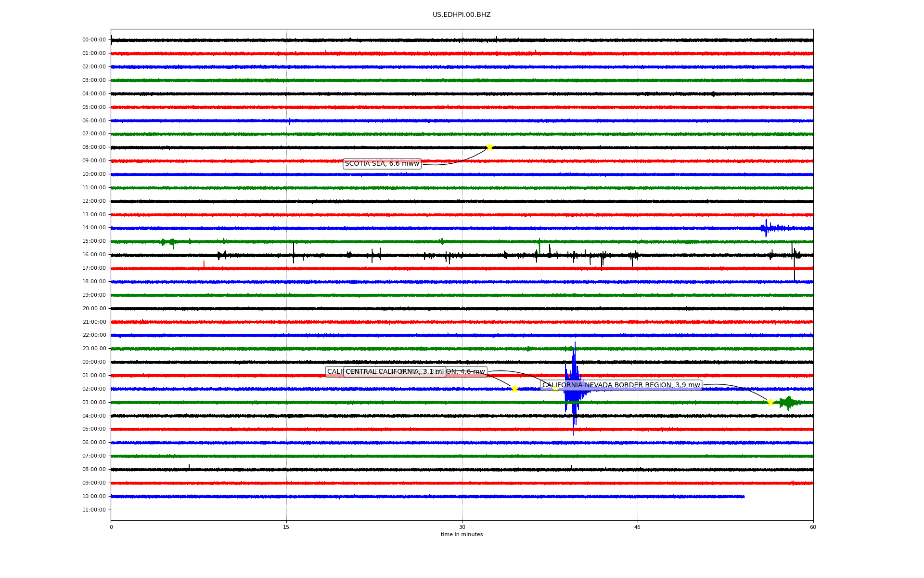Screen dimensions: 924x578
Task: Click the yellow star on the SCOTIA SEA event
Action: (x=489, y=147)
